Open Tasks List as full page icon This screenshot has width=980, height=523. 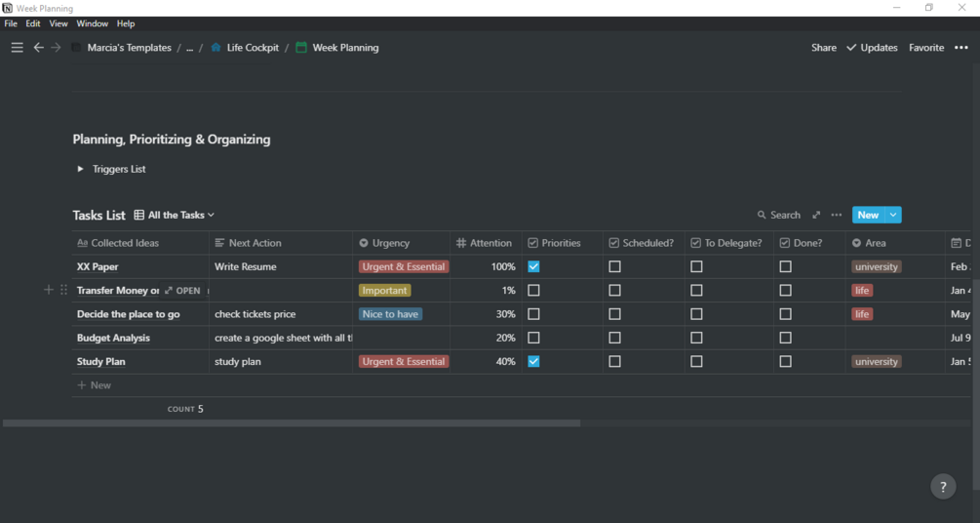(816, 215)
